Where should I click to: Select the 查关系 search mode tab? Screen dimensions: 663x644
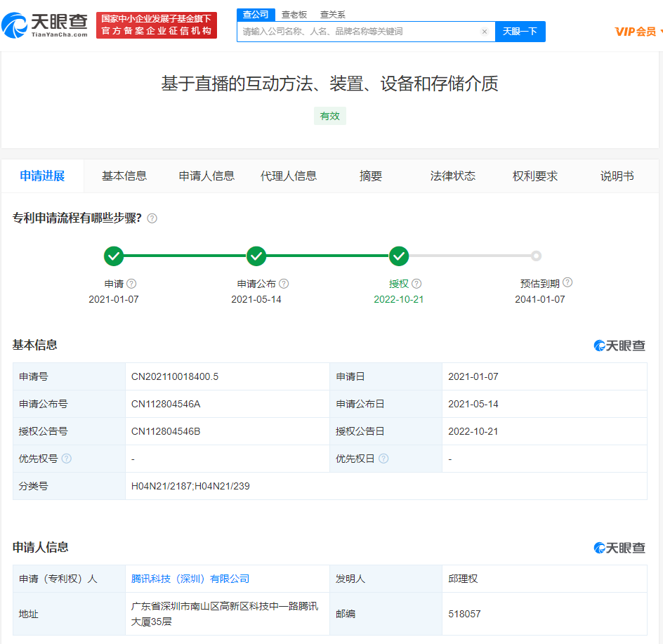click(x=333, y=14)
